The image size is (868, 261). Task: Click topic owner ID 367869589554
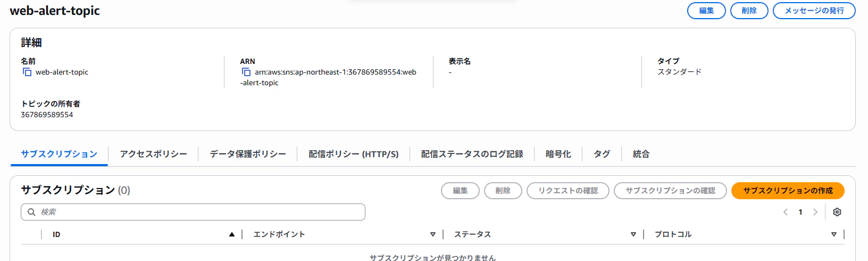[47, 115]
